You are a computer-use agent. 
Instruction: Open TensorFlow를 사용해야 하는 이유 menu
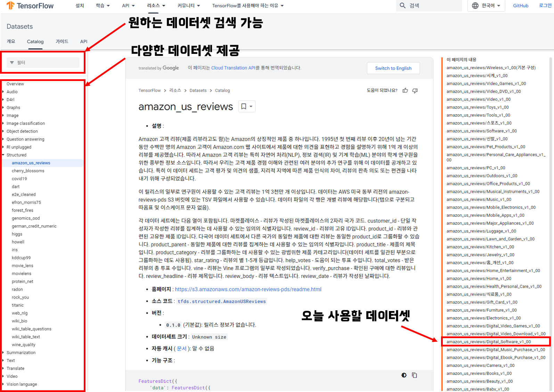pyautogui.click(x=248, y=6)
